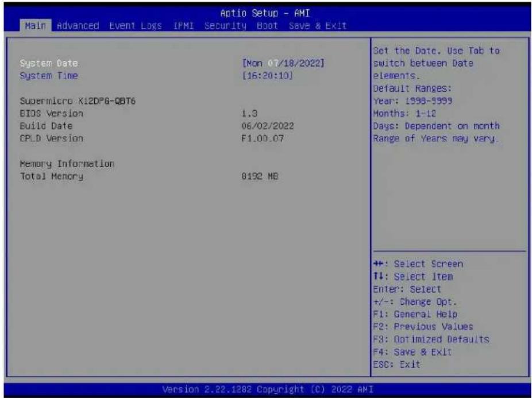Click the F3: Optimized Defaults hint
Screen dimensions: 532x398
(431, 339)
